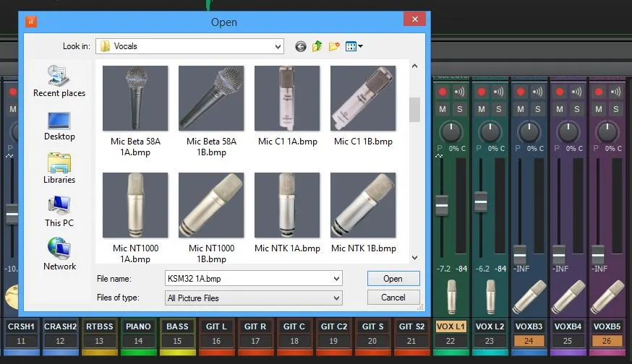This screenshot has height=364, width=632.
Task: Mute the VOXB4 channel
Action: pos(560,109)
